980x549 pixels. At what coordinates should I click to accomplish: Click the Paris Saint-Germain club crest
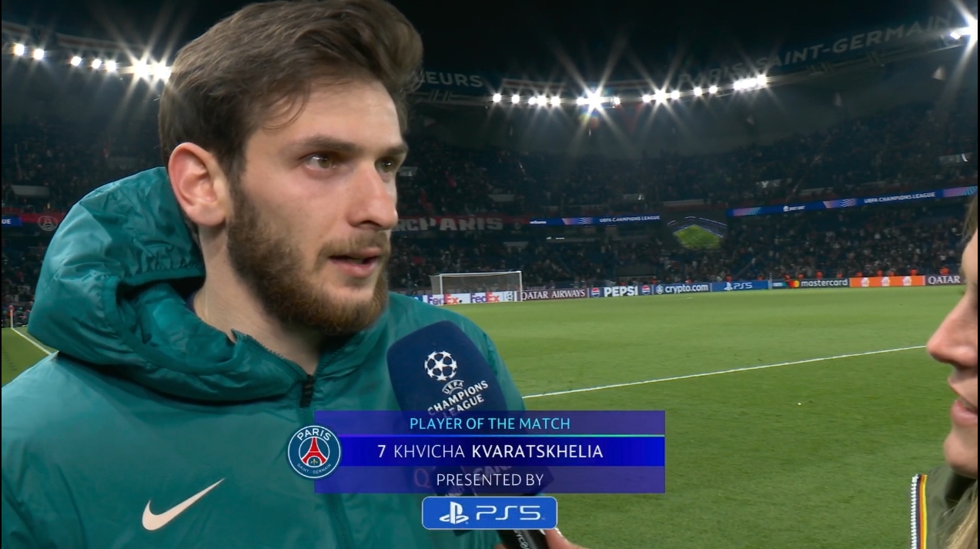(314, 452)
